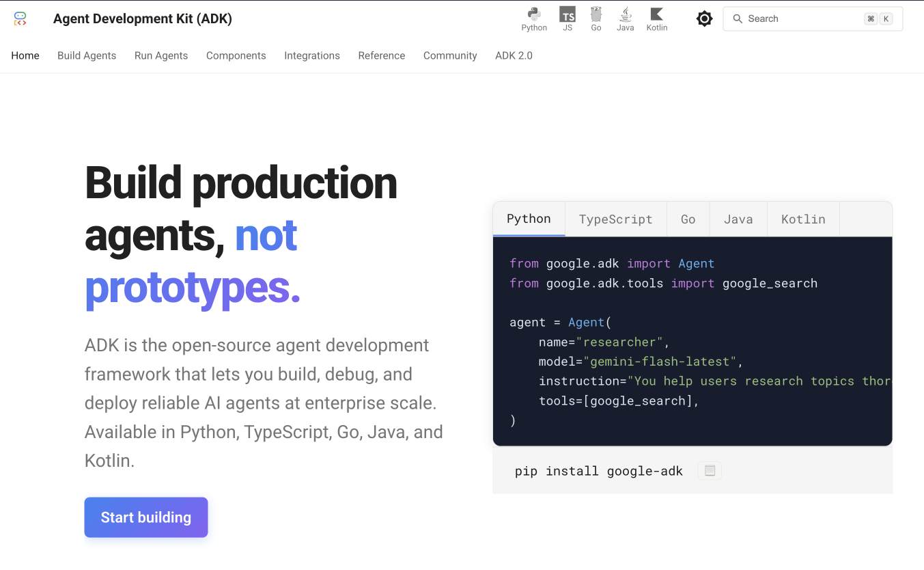Toggle the light/dark theme sun icon
Screen dimensions: 924x570
704,19
